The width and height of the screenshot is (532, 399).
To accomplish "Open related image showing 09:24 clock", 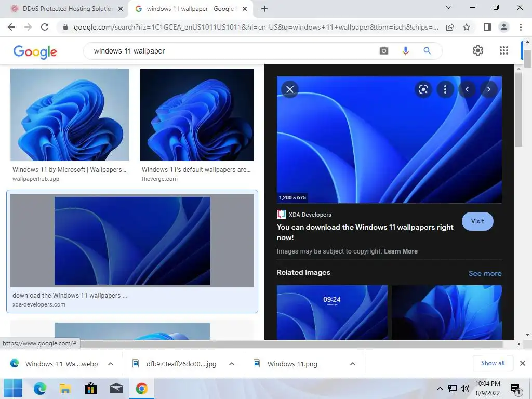I will pos(332,312).
